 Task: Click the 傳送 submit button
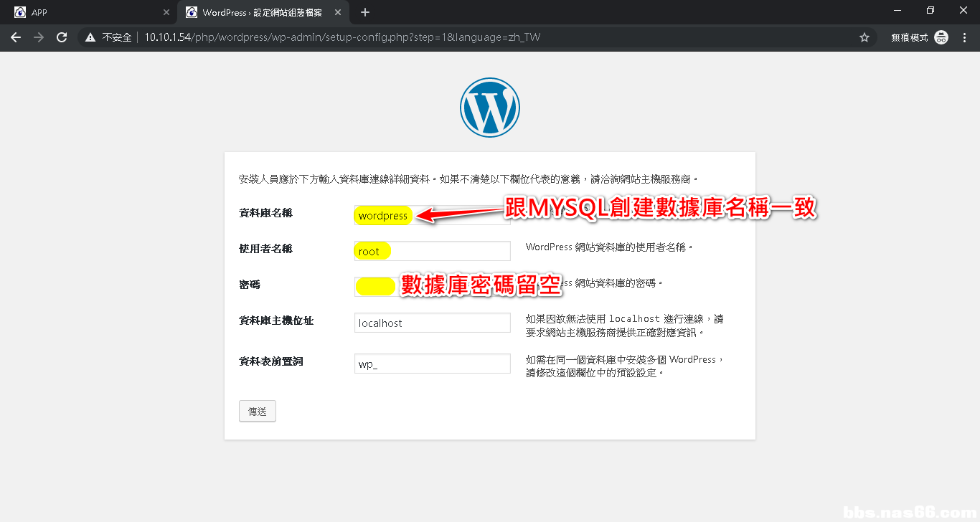[x=257, y=412]
